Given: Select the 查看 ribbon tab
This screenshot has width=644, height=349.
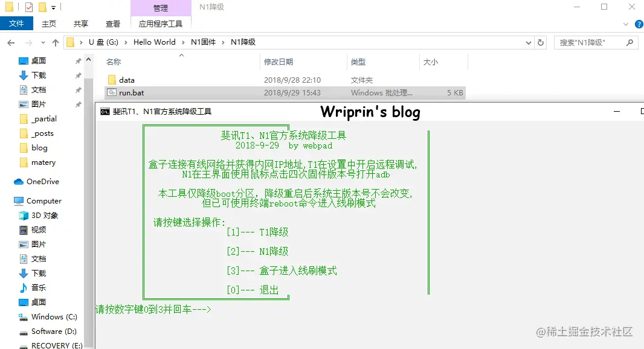Looking at the screenshot, I should [x=113, y=24].
